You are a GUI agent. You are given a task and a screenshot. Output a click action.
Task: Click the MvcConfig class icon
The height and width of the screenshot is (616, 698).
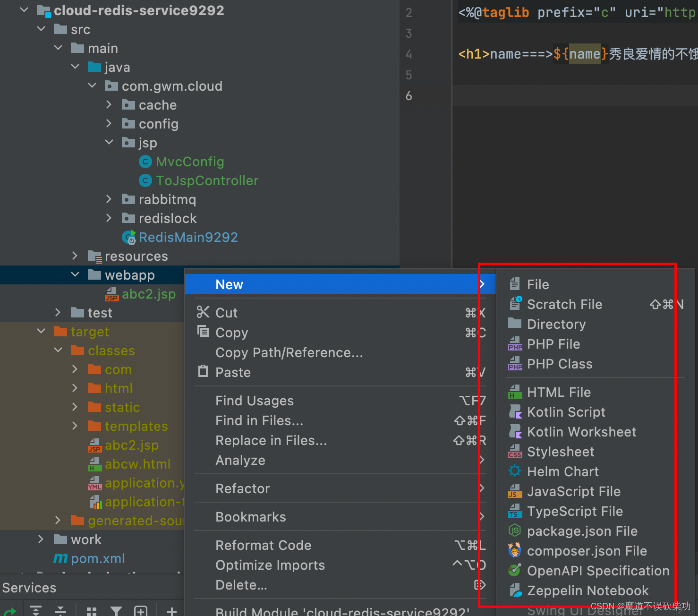(x=145, y=162)
